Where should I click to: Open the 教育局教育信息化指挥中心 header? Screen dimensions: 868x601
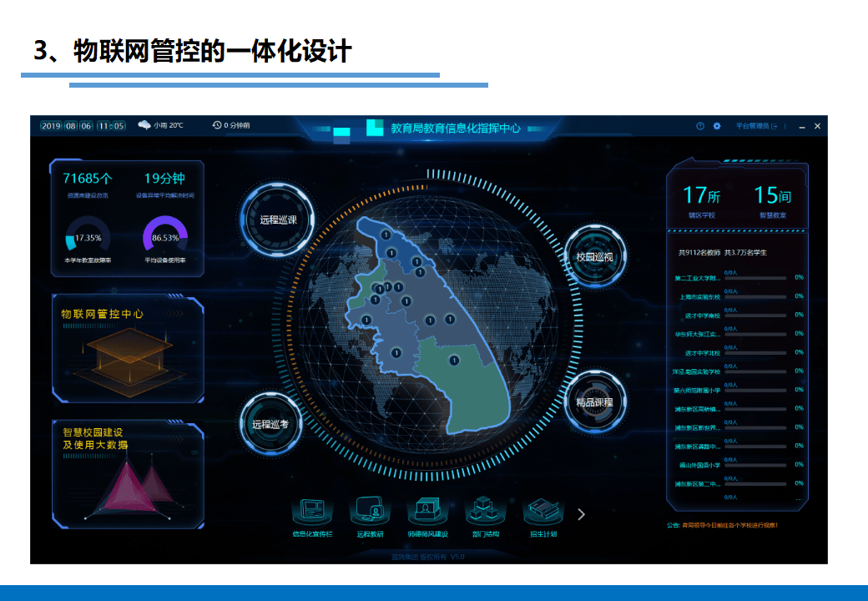click(x=453, y=129)
